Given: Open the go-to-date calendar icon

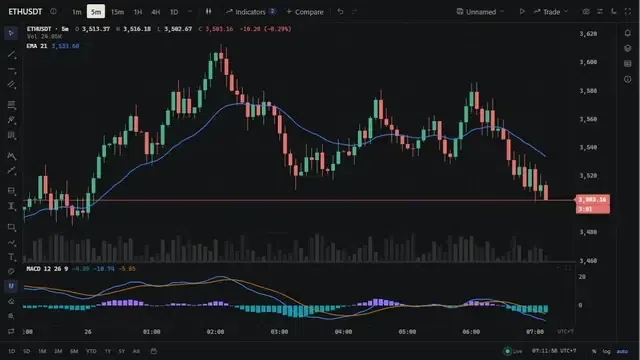Looking at the screenshot, I should (153, 351).
